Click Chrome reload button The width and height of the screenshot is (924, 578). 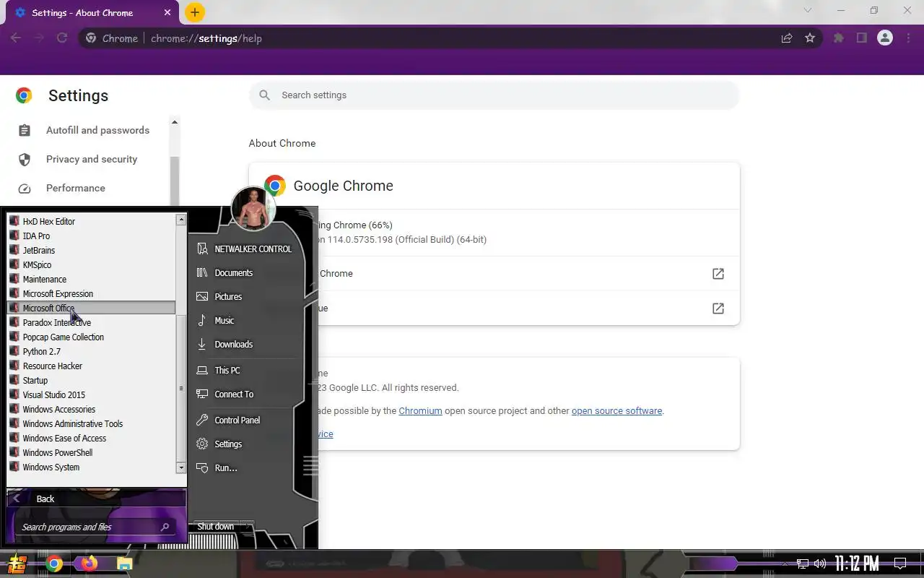[62, 38]
